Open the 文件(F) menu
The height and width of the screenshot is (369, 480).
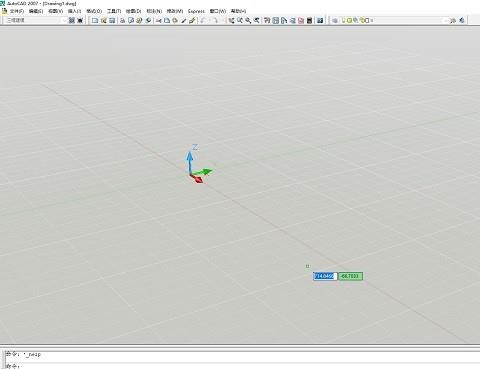[x=17, y=11]
